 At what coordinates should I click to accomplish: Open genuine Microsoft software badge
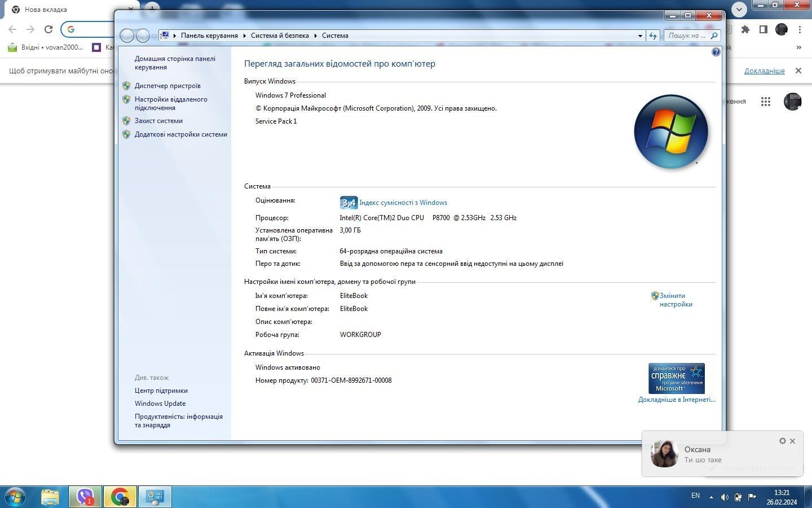coord(676,378)
